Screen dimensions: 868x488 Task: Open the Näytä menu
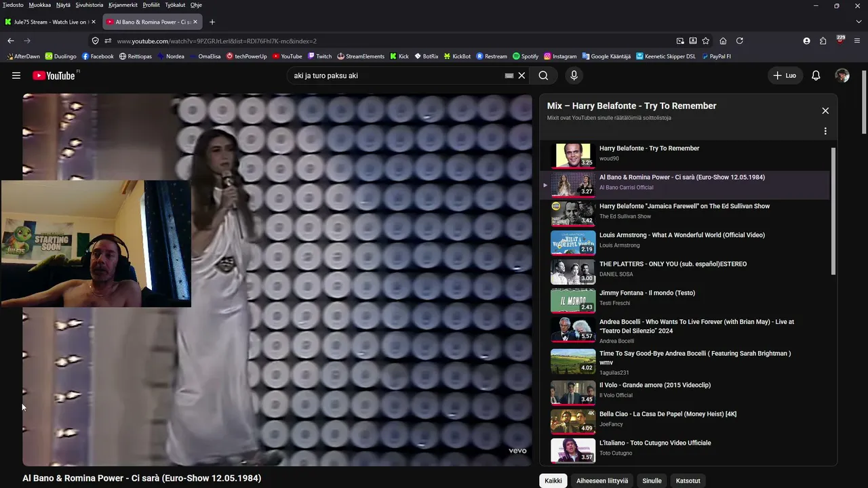[x=63, y=5]
